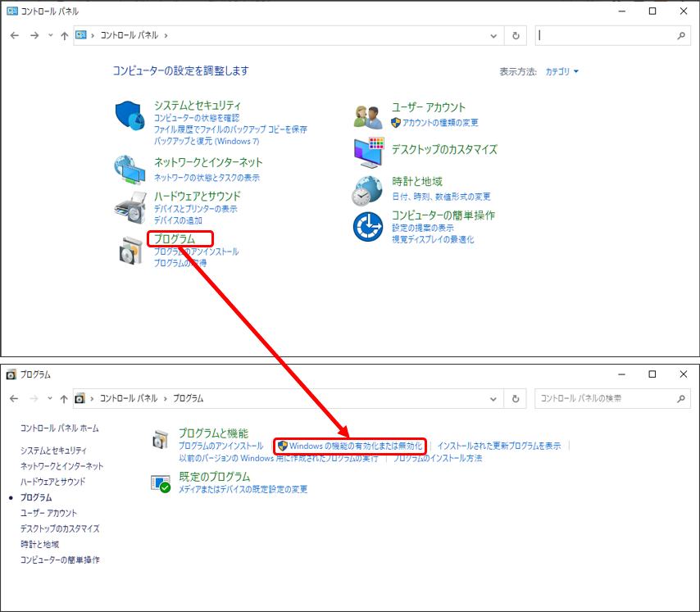Screen dimensions: 700x612
Task: Go back in the コントロール パネル window
Action: coord(15,35)
